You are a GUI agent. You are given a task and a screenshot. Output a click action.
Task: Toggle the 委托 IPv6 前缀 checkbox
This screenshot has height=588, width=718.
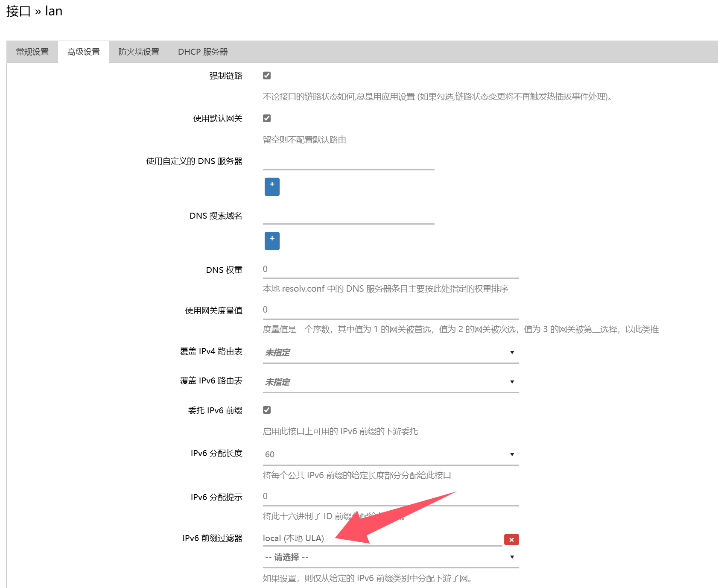click(x=266, y=410)
